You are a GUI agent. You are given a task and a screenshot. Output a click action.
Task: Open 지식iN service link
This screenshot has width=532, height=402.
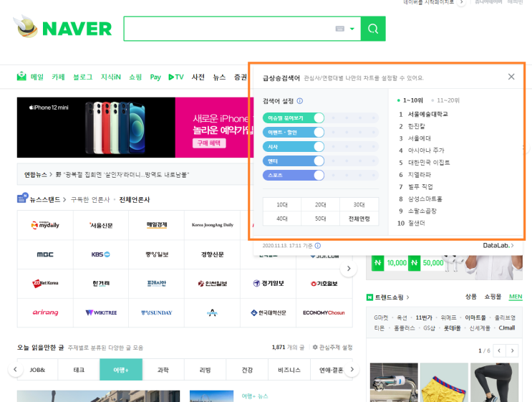click(110, 77)
